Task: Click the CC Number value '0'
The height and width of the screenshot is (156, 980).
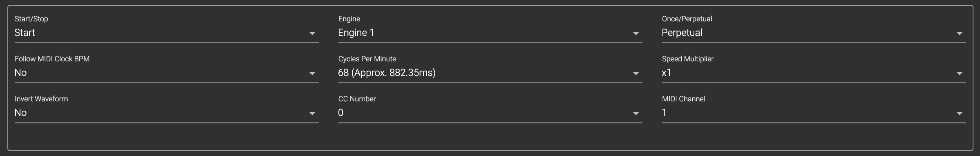Action: 341,113
